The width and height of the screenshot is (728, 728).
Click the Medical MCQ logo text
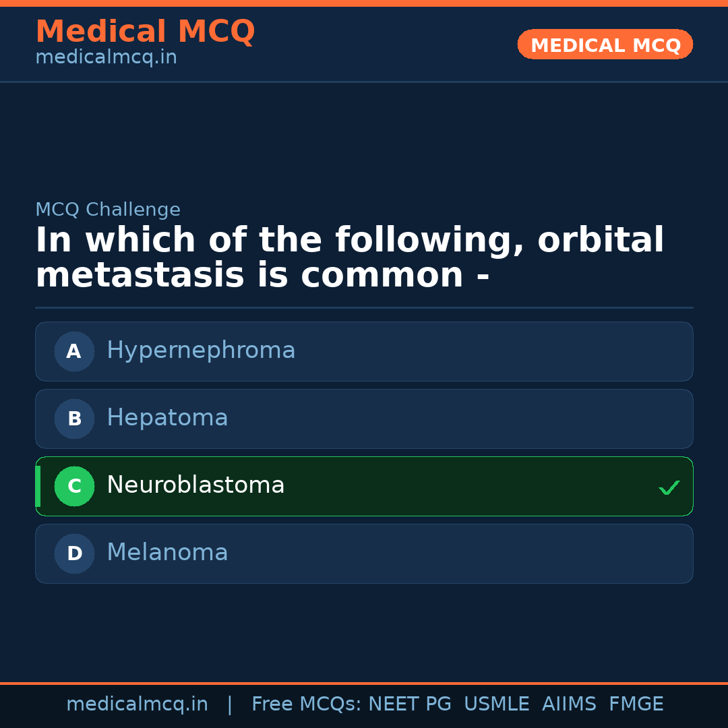tap(145, 31)
